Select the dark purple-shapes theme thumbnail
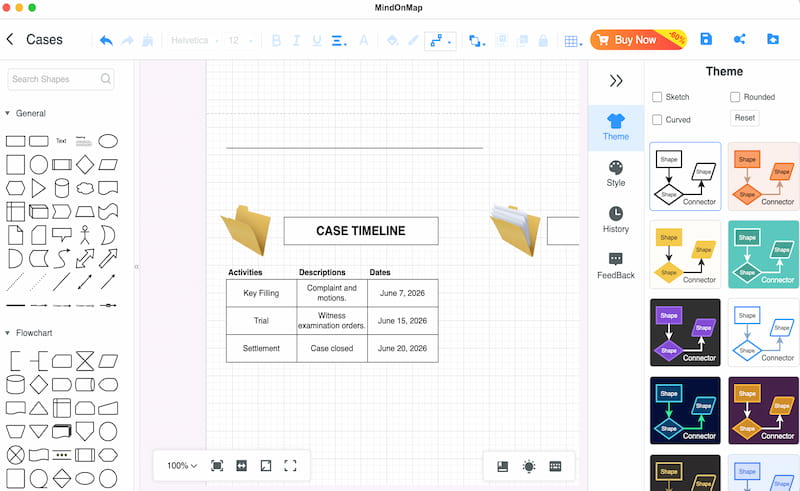 pyautogui.click(x=685, y=333)
